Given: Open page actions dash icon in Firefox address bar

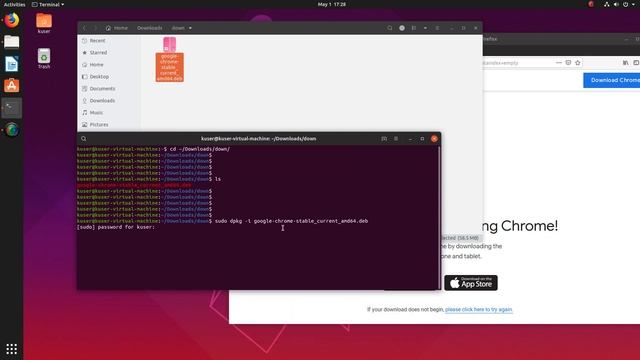Looking at the screenshot, I should click(x=559, y=63).
